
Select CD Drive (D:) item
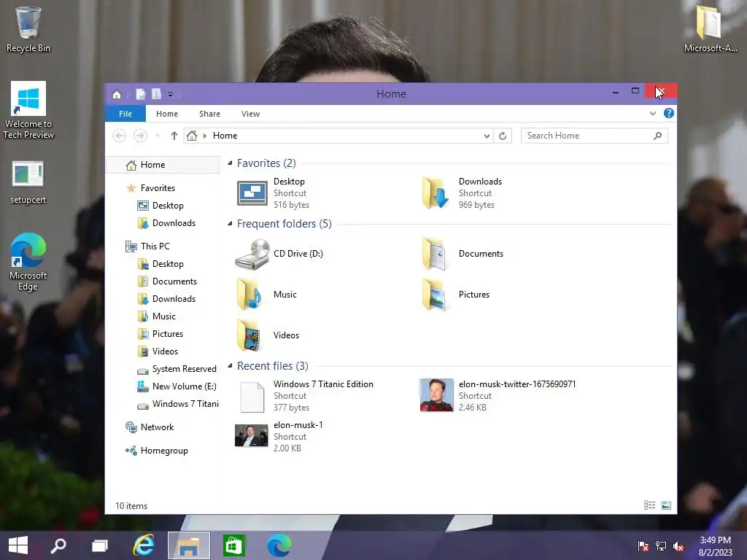pos(279,254)
